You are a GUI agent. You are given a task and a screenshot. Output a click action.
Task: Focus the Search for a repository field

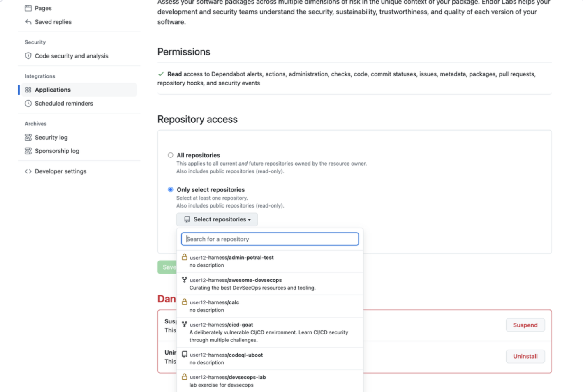coord(270,239)
